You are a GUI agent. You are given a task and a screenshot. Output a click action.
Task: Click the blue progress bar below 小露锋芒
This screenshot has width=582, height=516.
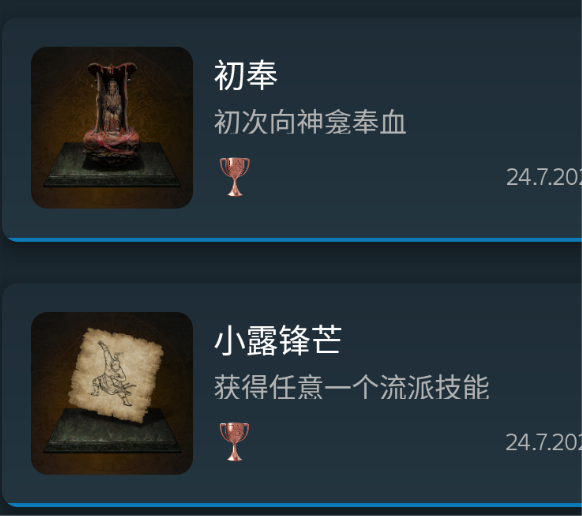click(295, 505)
